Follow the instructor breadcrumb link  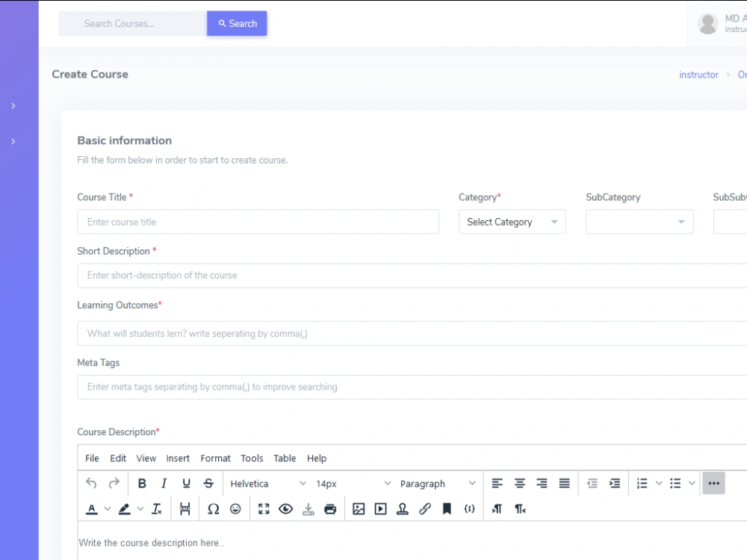pos(698,75)
